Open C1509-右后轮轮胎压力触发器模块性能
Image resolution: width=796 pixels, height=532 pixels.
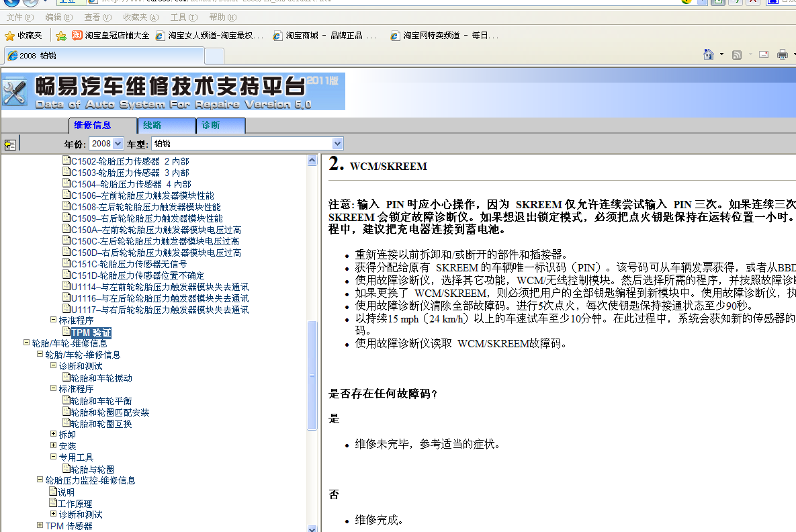click(142, 218)
